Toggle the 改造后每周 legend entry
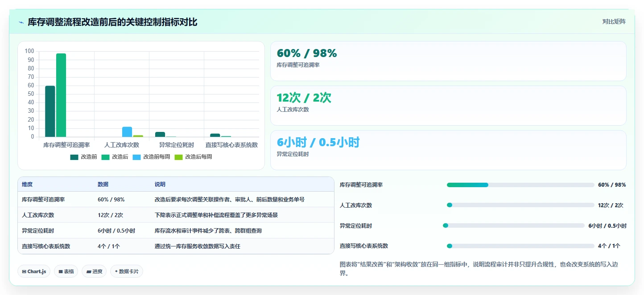Viewport: 644px width, 295px height. (x=193, y=157)
